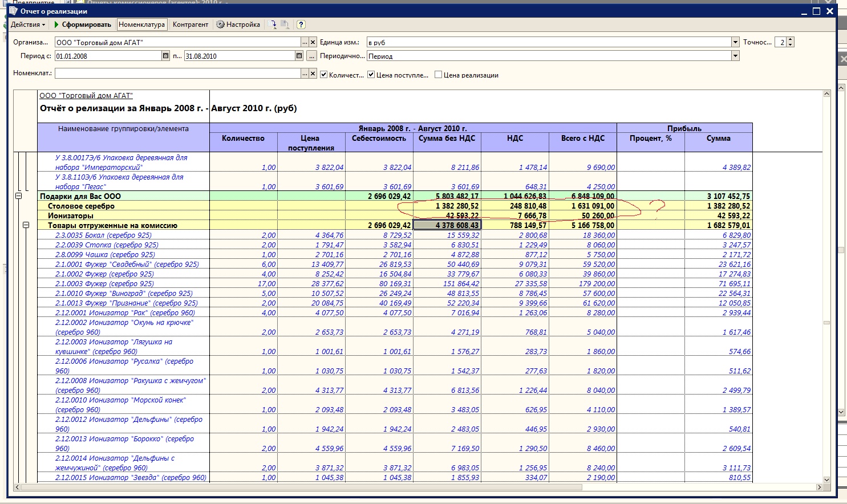Open the Единица изм. dropdown
Viewport: 847px width, 504px height.
[735, 42]
